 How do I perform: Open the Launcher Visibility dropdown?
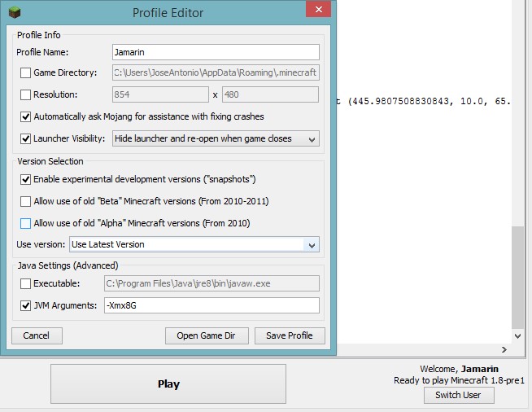coord(216,138)
